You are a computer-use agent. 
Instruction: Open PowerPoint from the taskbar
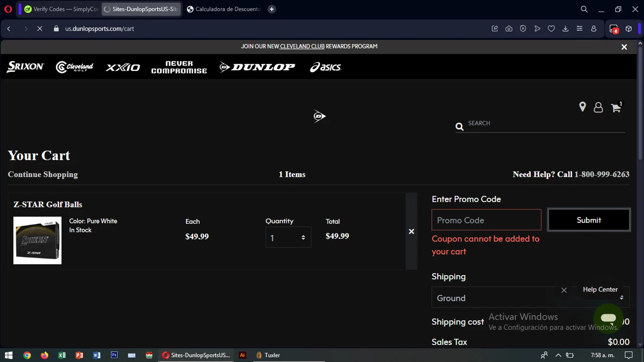click(79, 355)
